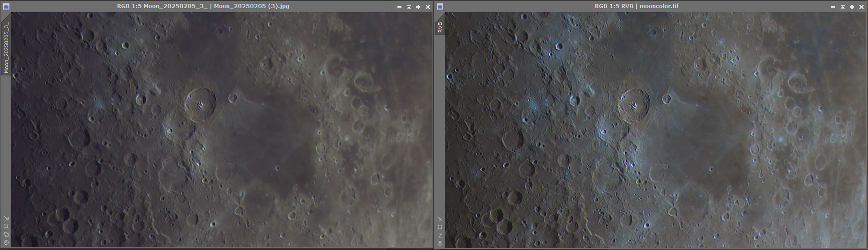Shade the mooncolor.tif window with the roll-up button
The image size is (868, 250).
(x=842, y=7)
